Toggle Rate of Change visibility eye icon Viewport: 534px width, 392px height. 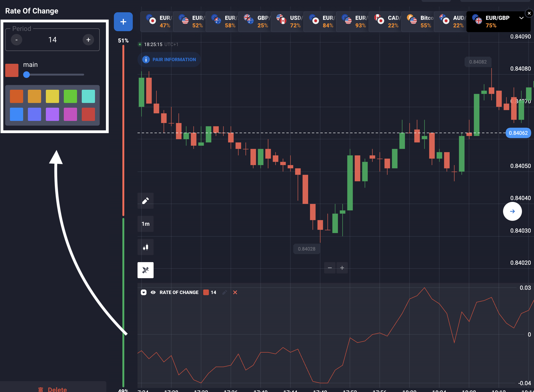[153, 292]
